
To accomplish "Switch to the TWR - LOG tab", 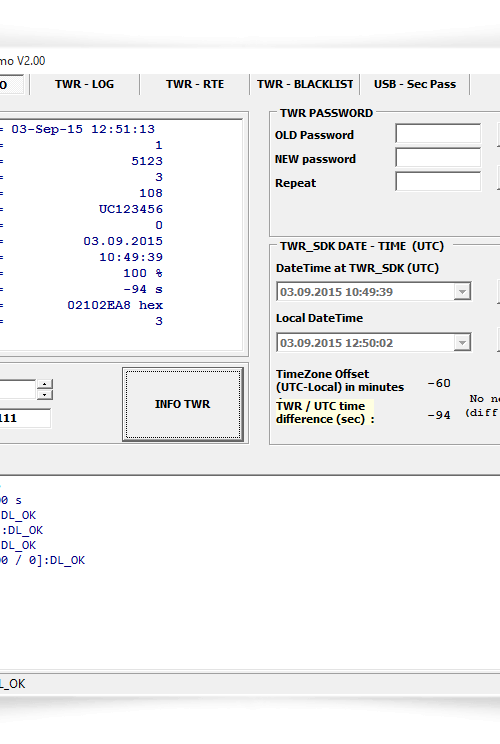I will pyautogui.click(x=84, y=84).
